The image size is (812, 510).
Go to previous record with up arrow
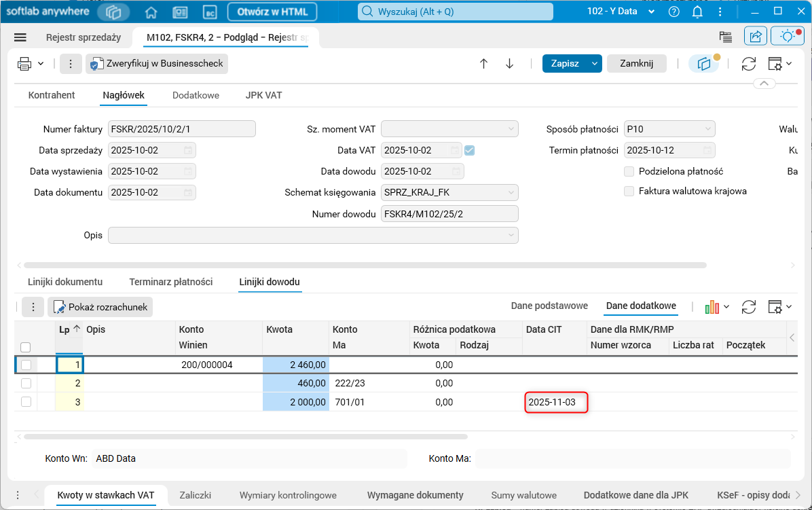pyautogui.click(x=483, y=63)
